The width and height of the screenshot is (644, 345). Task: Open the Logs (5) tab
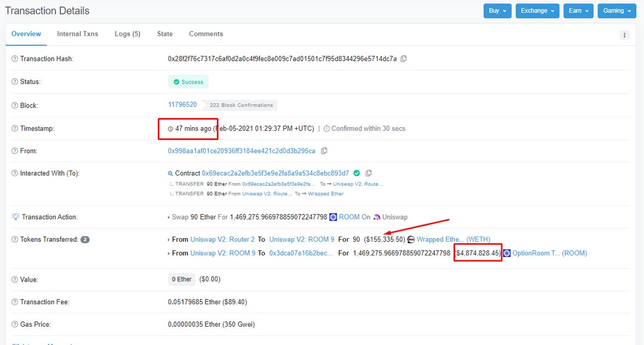click(x=128, y=34)
